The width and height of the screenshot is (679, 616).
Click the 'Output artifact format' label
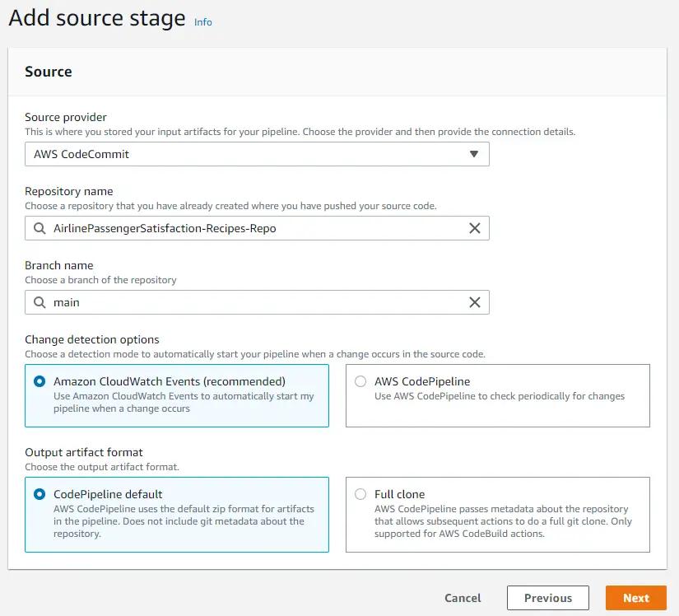(x=84, y=452)
